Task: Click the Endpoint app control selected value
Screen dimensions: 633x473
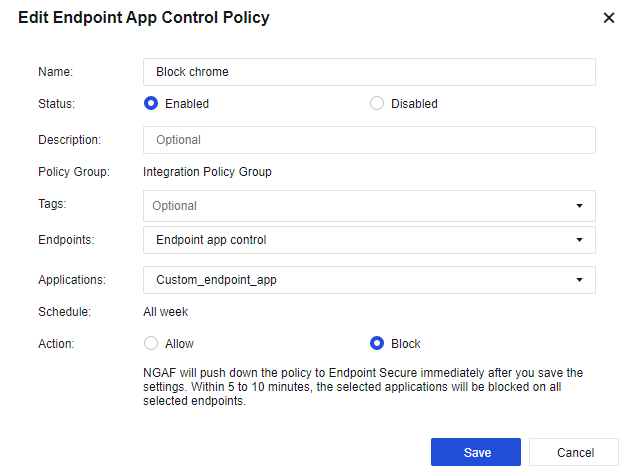Action: click(x=211, y=240)
